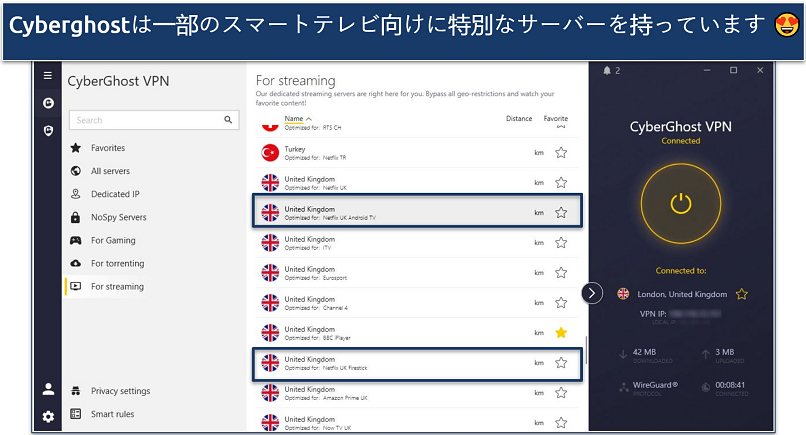Viewport: 806px width, 435px height.
Task: Click the CyberGhost logo icon in sidebar
Action: (47, 103)
